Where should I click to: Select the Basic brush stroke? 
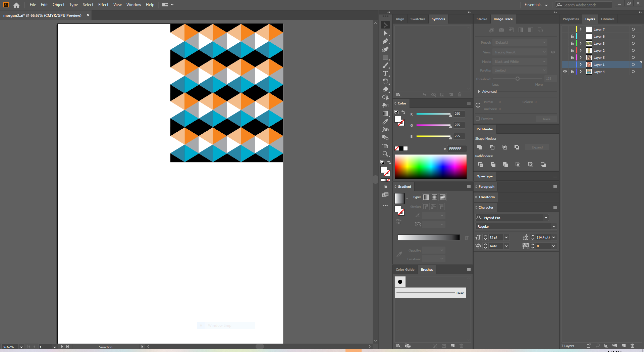[430, 293]
